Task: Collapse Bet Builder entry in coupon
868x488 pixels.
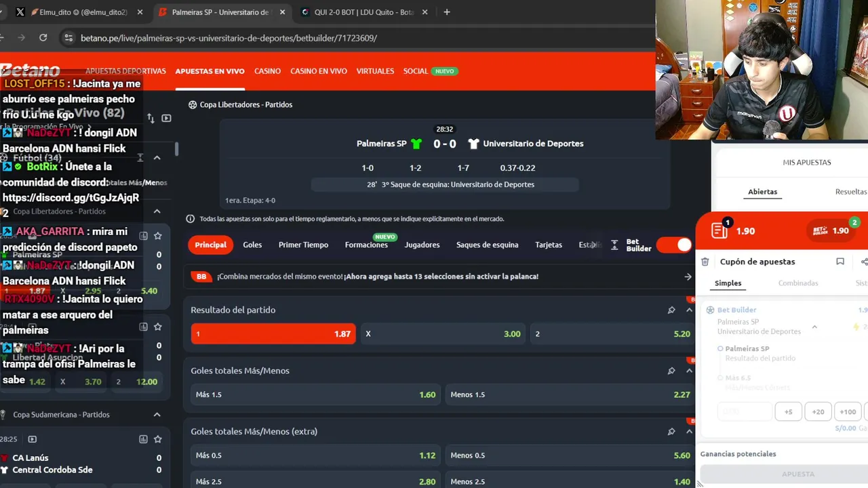Action: point(814,327)
